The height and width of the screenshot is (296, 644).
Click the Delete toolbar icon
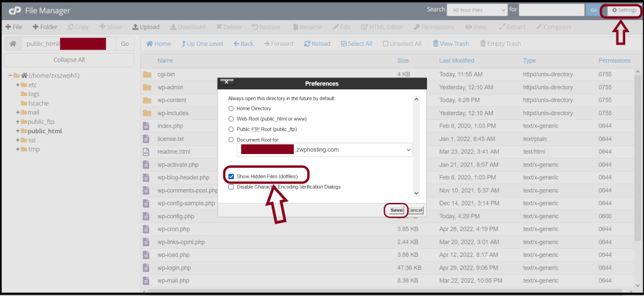pyautogui.click(x=229, y=27)
